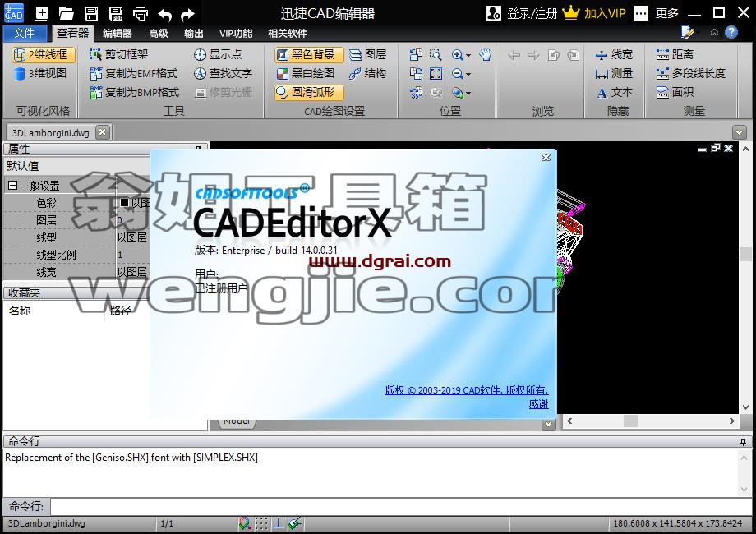Activate the pan hand tool
Screen dimensions: 756x534
tap(486, 54)
